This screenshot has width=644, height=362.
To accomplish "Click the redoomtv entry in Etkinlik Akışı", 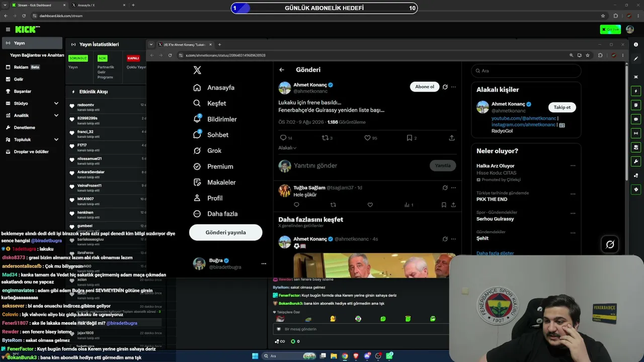I will click(106, 107).
